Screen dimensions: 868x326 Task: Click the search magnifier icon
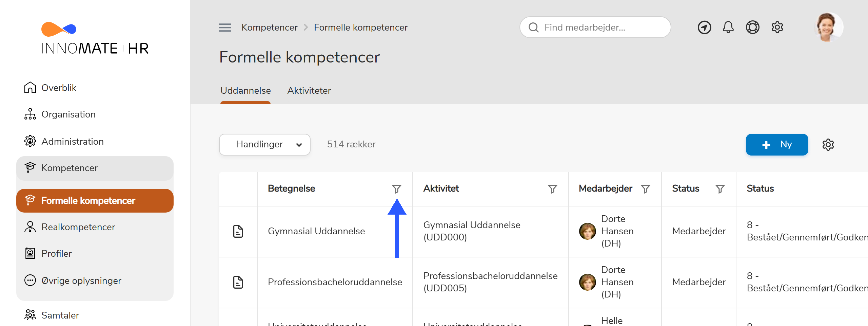[x=534, y=28]
